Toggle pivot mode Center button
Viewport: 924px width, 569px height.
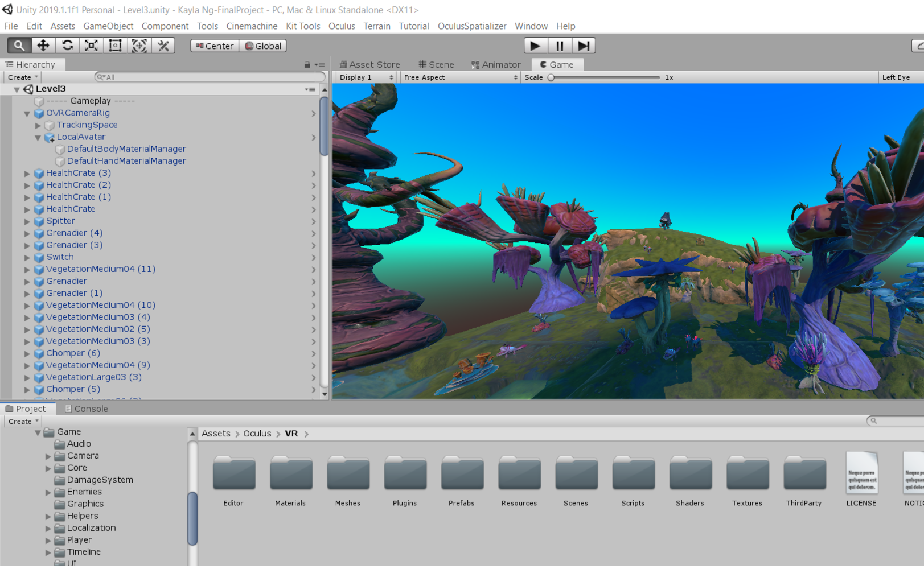[215, 46]
